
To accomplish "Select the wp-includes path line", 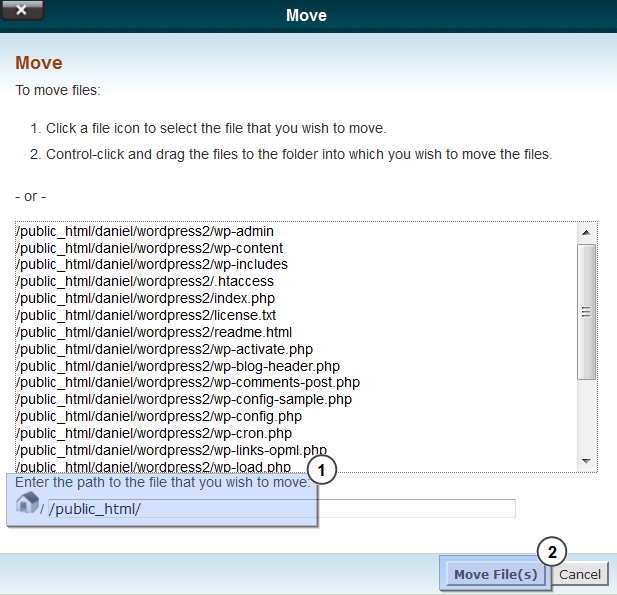I will click(152, 264).
